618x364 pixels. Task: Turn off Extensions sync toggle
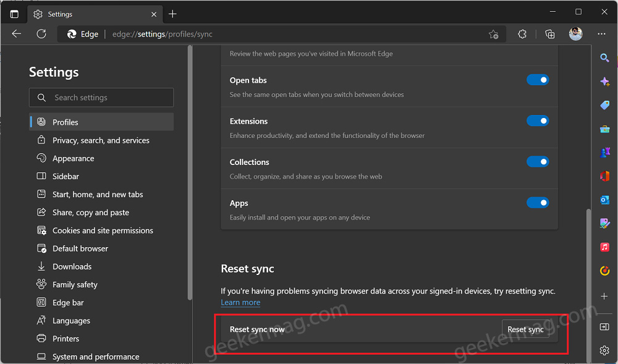[x=538, y=121]
